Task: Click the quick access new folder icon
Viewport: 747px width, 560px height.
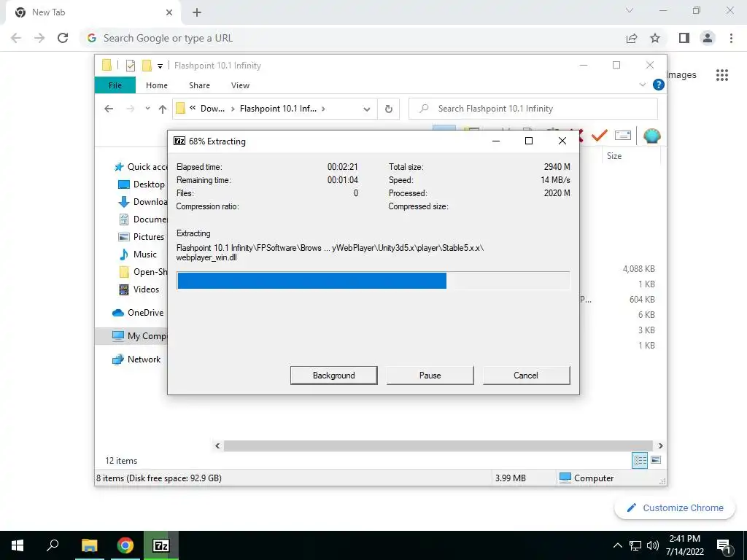Action: pos(147,65)
